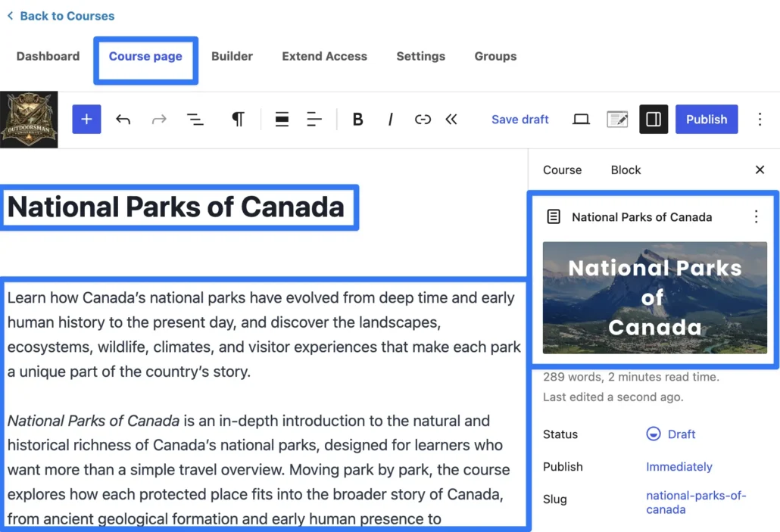This screenshot has height=532, width=780.
Task: Click the Outdoorsman University logo
Action: (29, 120)
